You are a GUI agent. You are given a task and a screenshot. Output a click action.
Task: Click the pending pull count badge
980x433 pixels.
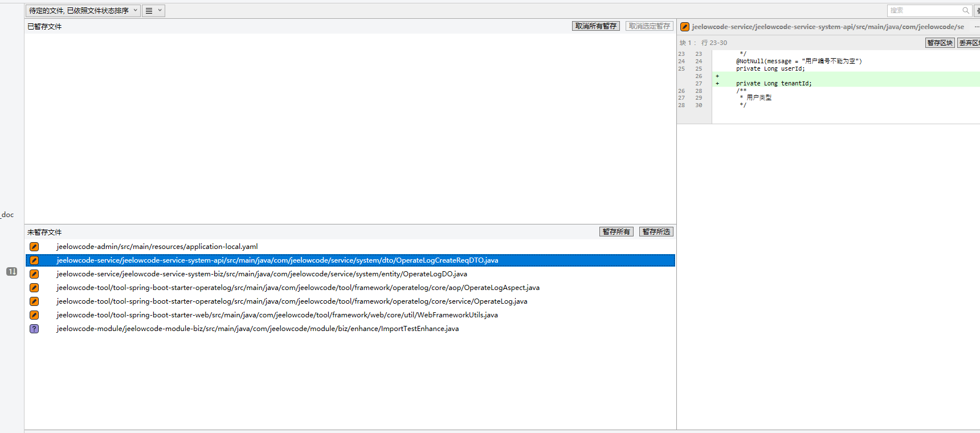pos(11,272)
